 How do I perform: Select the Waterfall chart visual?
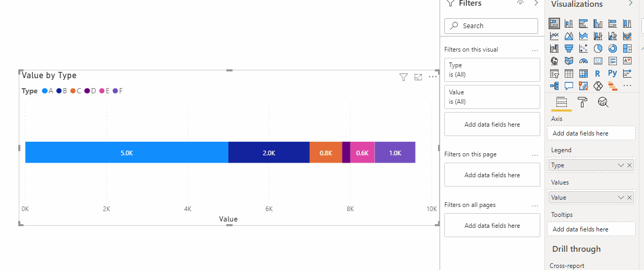coord(554,48)
